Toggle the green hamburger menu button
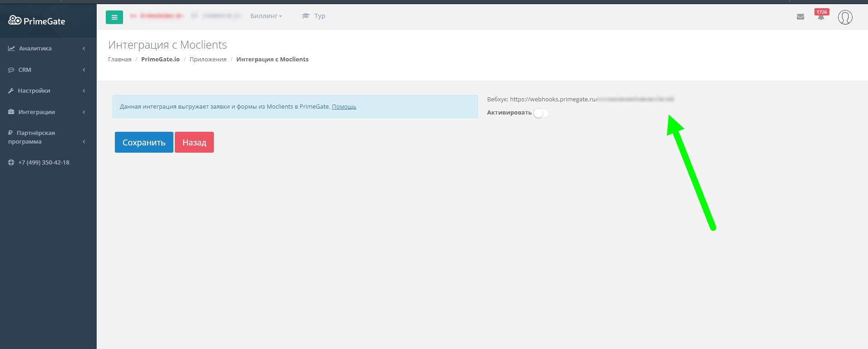This screenshot has height=349, width=868. 114,17
